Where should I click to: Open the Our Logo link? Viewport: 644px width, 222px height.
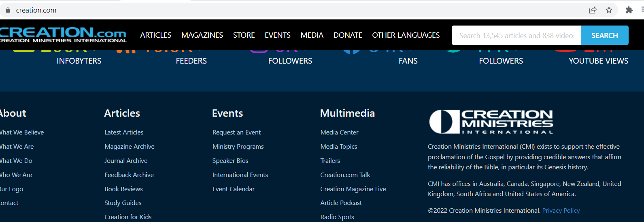pos(11,189)
